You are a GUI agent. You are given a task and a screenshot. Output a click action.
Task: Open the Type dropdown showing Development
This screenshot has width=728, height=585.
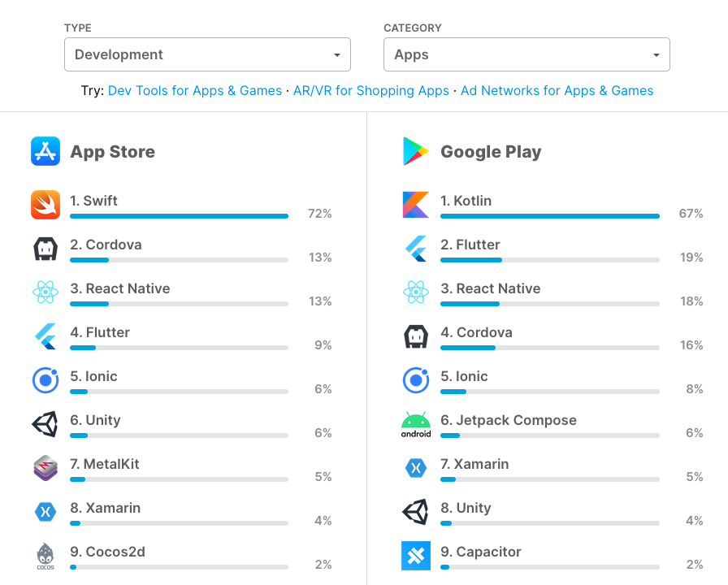(x=207, y=54)
